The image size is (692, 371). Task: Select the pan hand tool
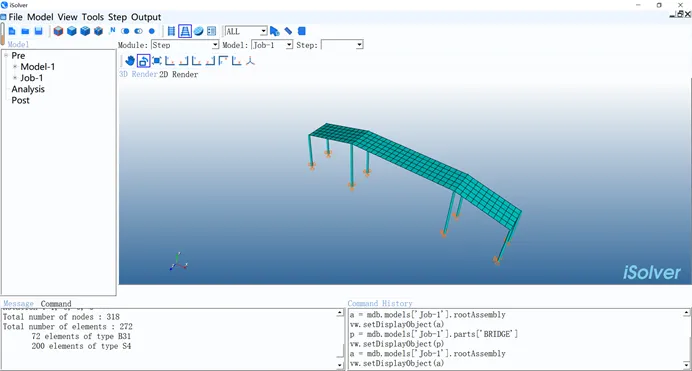coord(130,61)
